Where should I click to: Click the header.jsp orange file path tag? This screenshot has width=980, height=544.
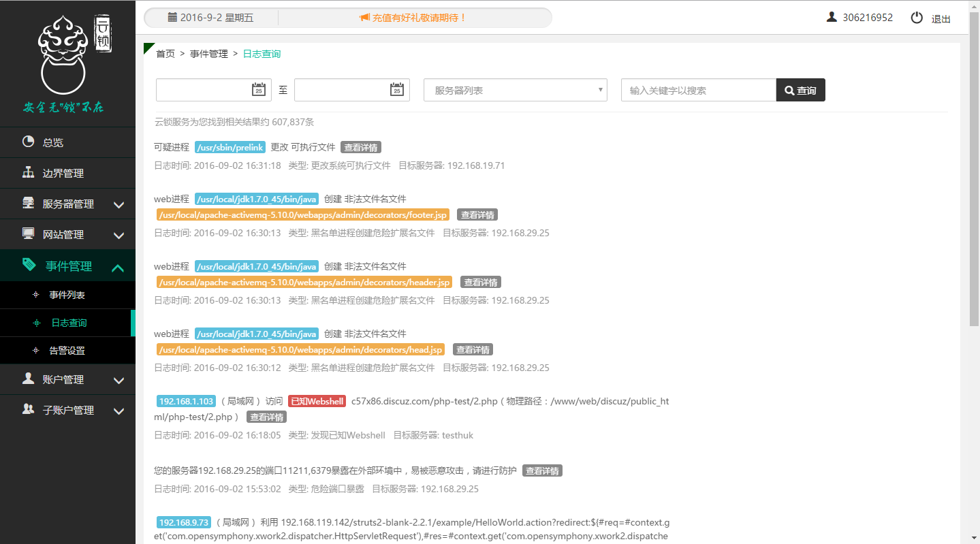pos(304,282)
